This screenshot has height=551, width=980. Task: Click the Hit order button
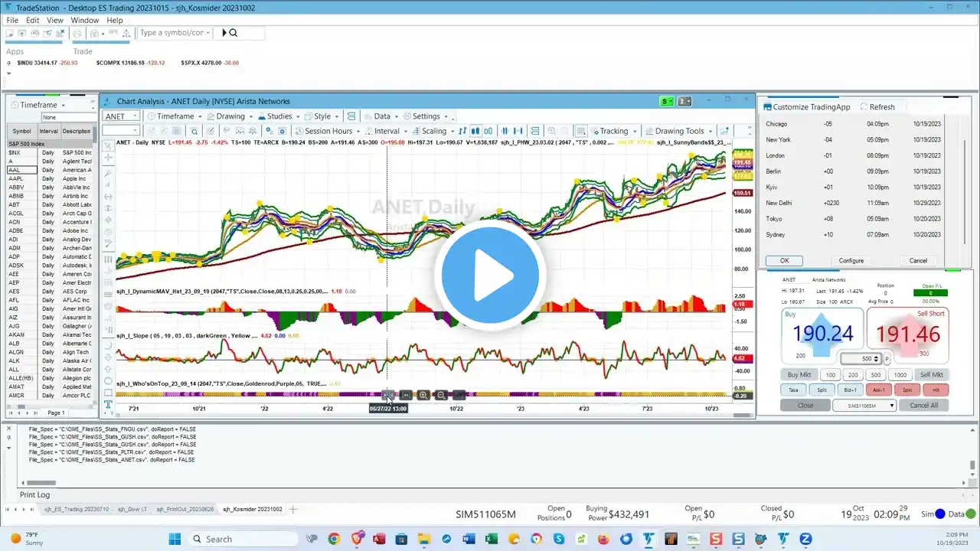(x=936, y=390)
